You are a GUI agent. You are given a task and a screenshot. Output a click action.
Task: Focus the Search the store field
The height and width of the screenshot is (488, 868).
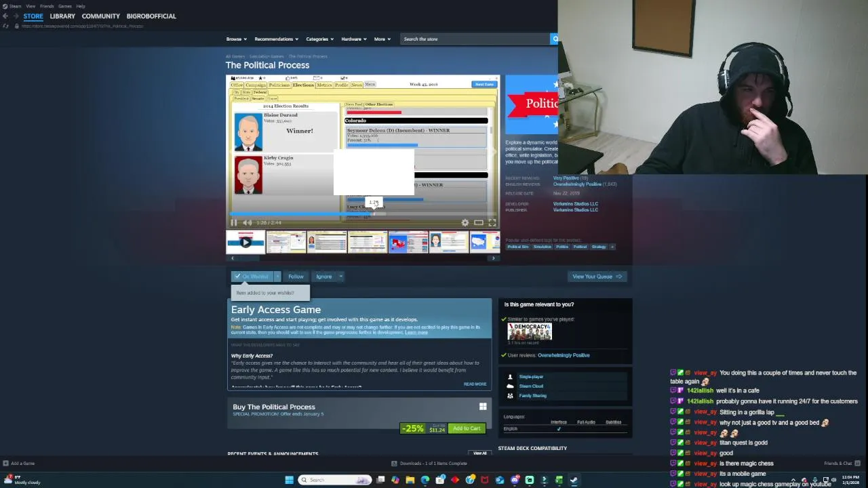475,39
